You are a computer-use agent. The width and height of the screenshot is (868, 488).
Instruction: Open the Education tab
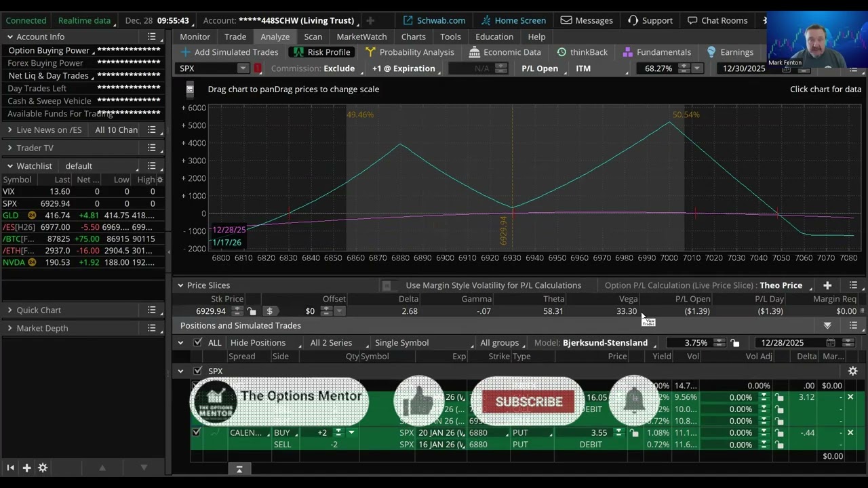point(494,37)
